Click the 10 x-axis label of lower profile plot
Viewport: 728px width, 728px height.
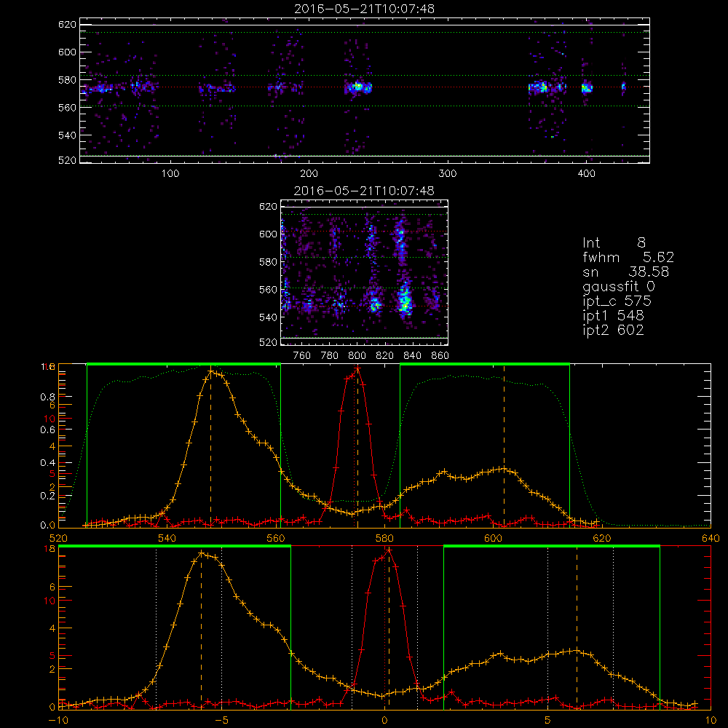tap(711, 721)
